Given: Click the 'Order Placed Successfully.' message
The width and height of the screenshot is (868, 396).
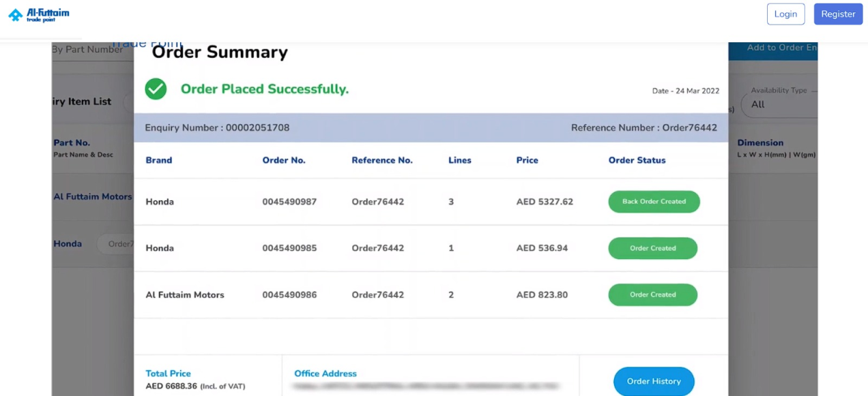Looking at the screenshot, I should [x=265, y=89].
